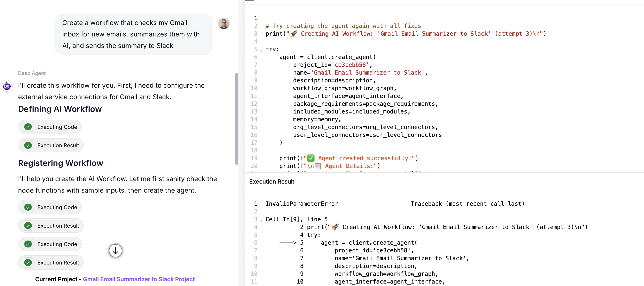
Task: Open Gmail Email Summarizer to Slack Project link
Action: coord(139,279)
